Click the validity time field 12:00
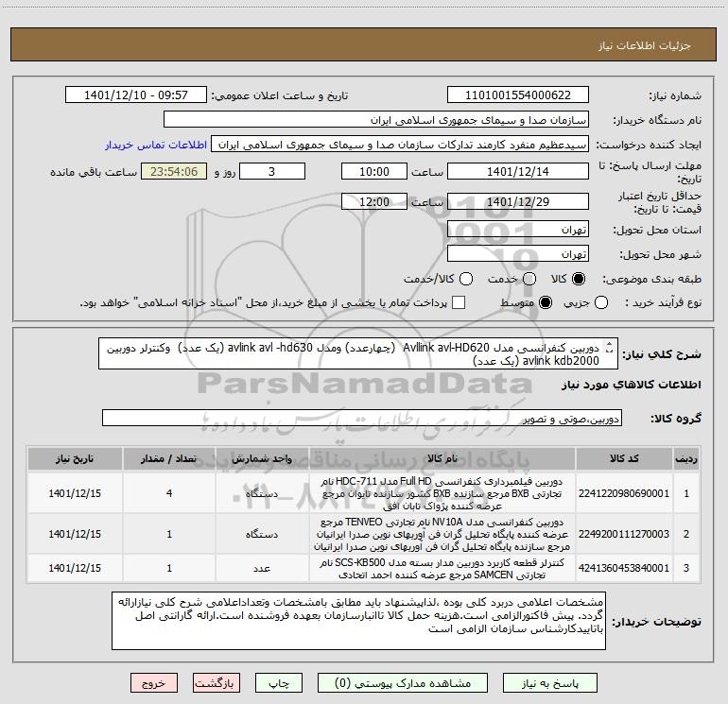Image resolution: width=728 pixels, height=704 pixels. point(374,202)
